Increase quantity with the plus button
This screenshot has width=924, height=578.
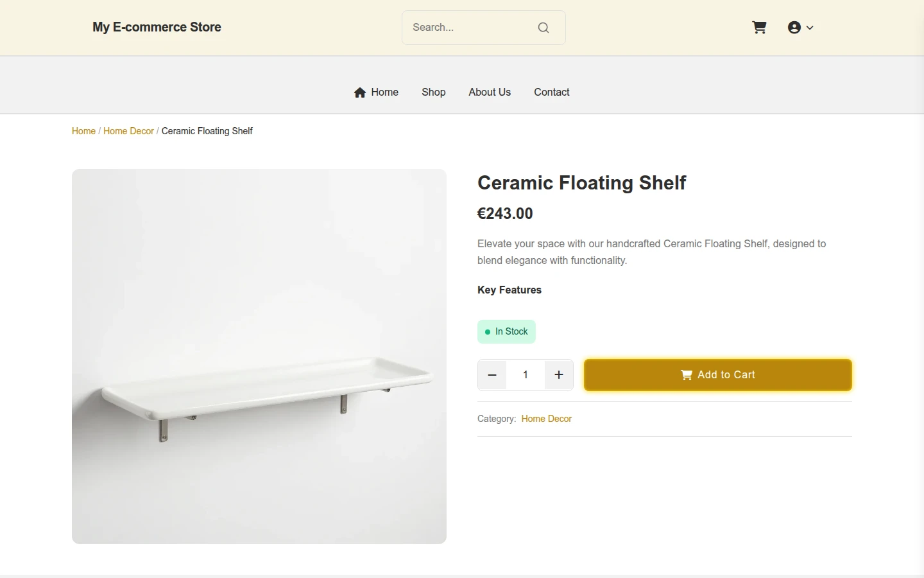559,375
